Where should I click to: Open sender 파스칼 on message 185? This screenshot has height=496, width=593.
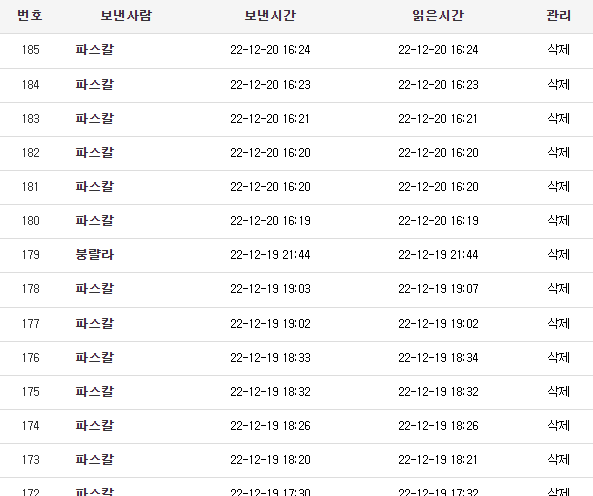(x=95, y=50)
